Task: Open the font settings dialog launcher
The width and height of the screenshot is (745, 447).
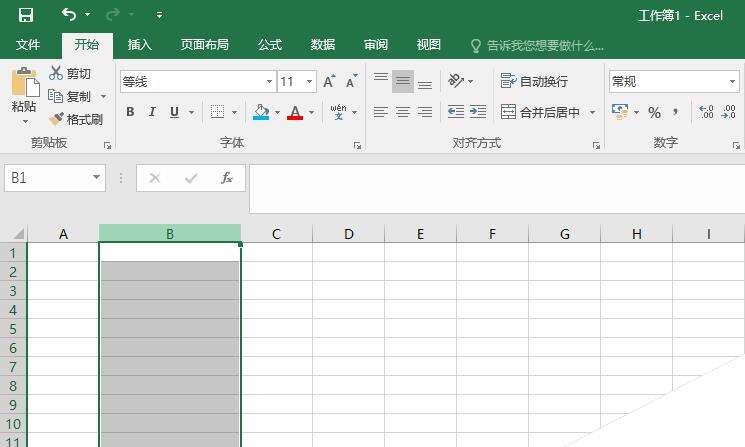Action: point(358,146)
